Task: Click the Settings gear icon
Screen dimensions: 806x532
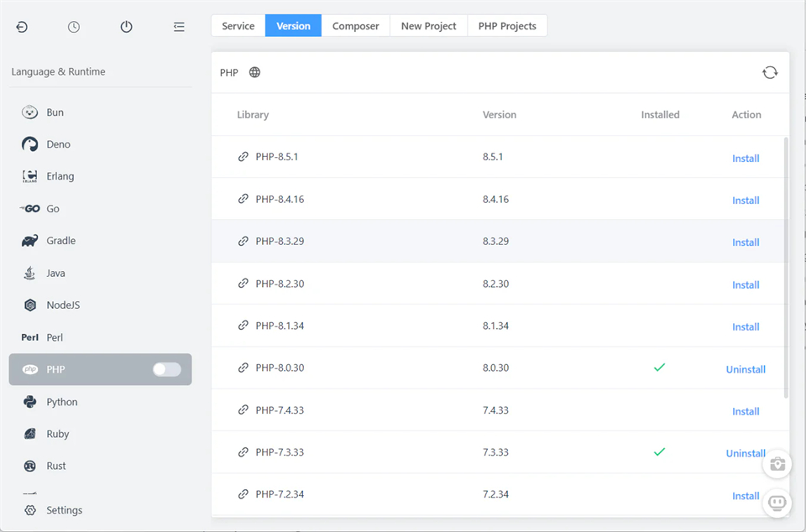Action: click(x=30, y=510)
